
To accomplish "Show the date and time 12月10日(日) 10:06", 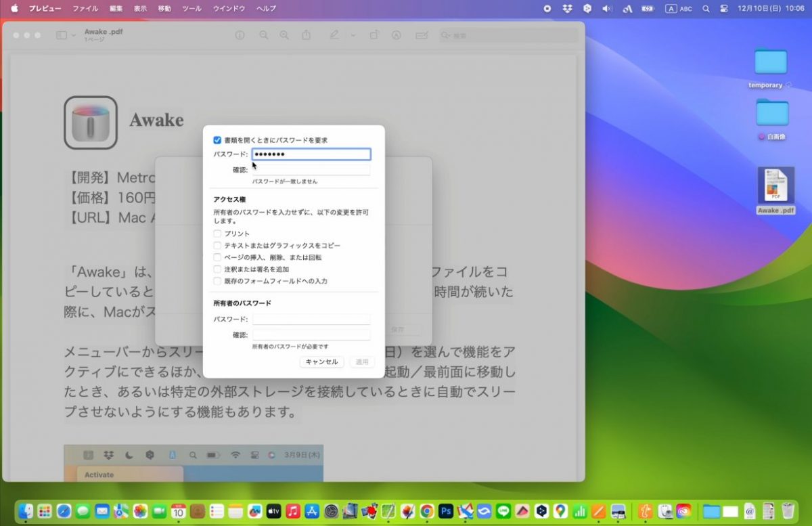I will point(771,8).
